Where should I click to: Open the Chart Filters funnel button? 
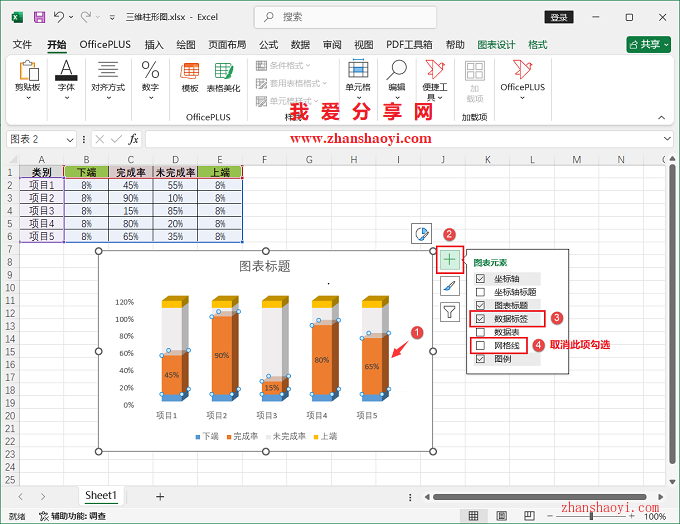coord(450,314)
